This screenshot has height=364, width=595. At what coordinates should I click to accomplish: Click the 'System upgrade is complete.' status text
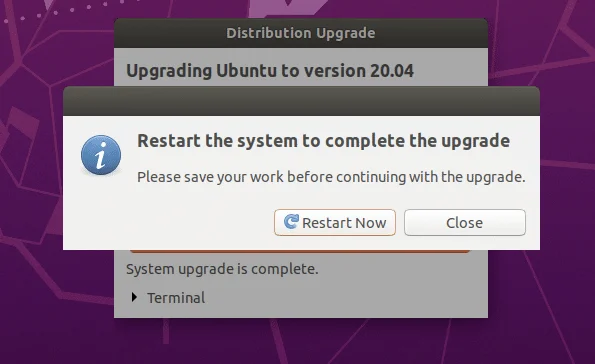222,269
